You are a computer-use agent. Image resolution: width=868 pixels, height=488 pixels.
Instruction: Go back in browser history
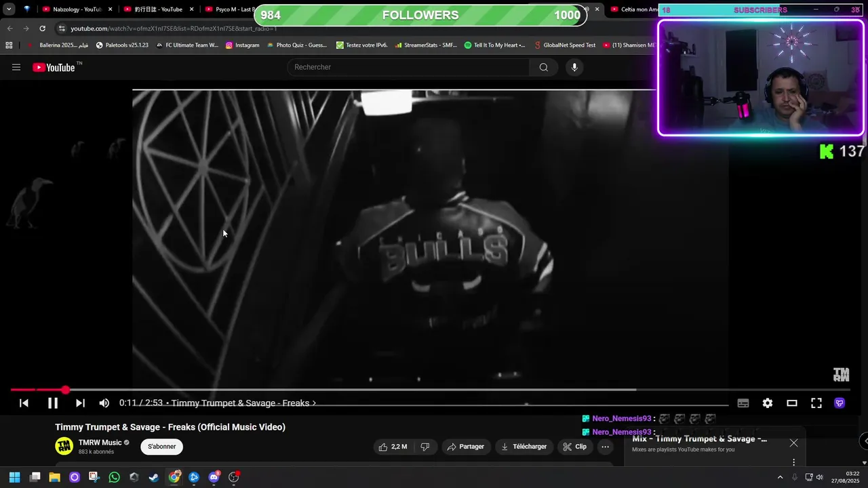pos(9,28)
